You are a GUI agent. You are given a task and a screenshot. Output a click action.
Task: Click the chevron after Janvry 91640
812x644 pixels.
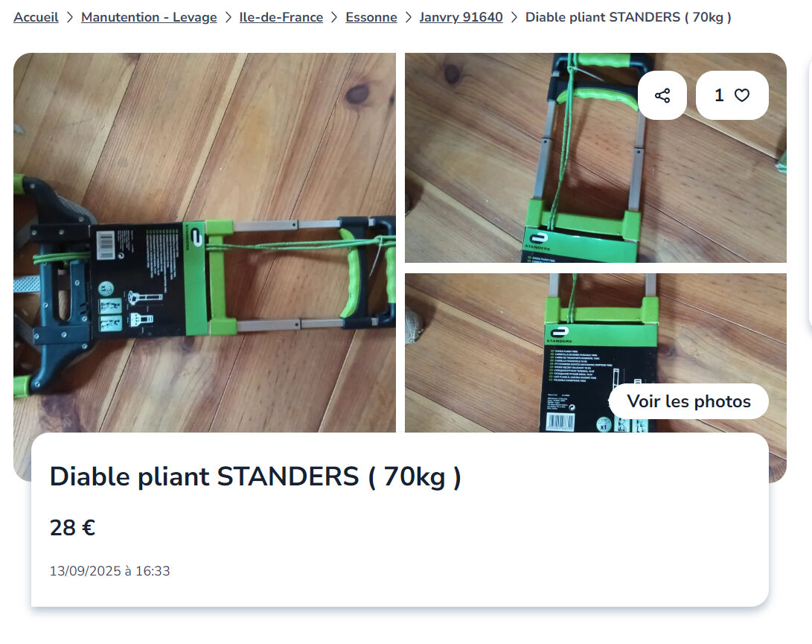[x=514, y=18]
